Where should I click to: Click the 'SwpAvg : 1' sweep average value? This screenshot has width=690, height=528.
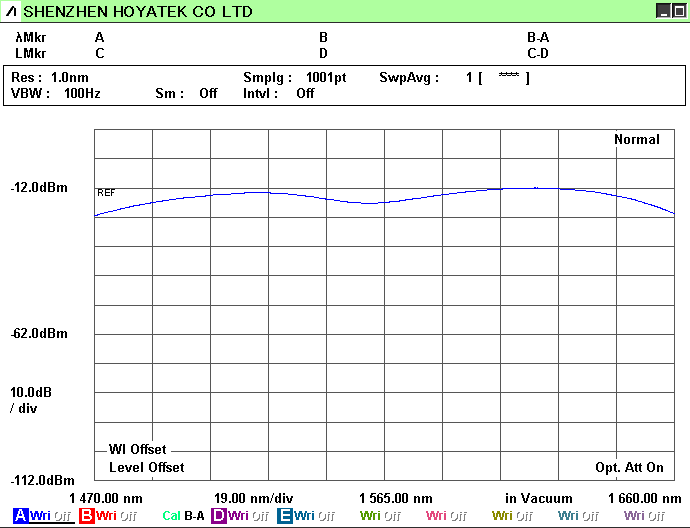pos(426,77)
